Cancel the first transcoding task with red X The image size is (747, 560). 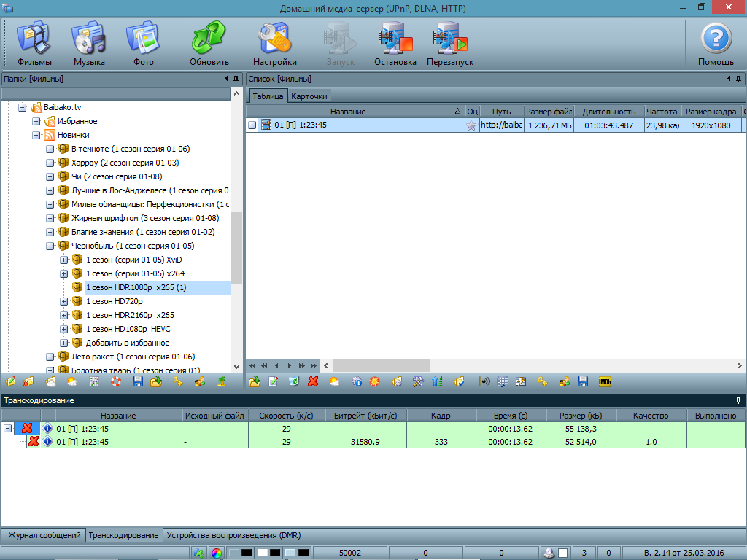coord(28,428)
